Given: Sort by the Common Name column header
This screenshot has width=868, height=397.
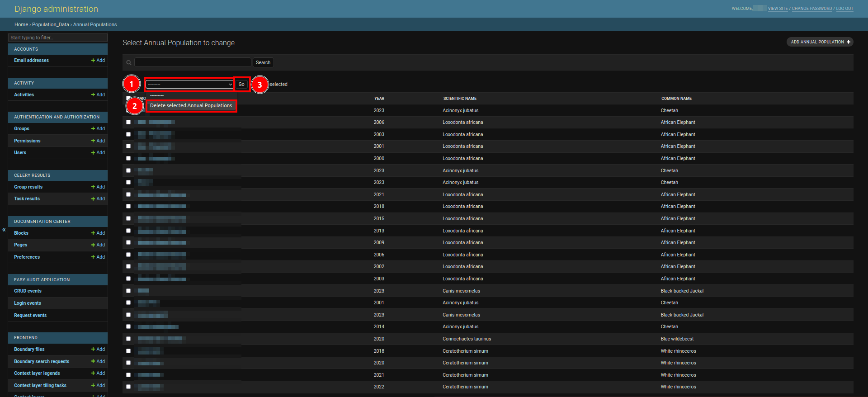Looking at the screenshot, I should [x=676, y=99].
